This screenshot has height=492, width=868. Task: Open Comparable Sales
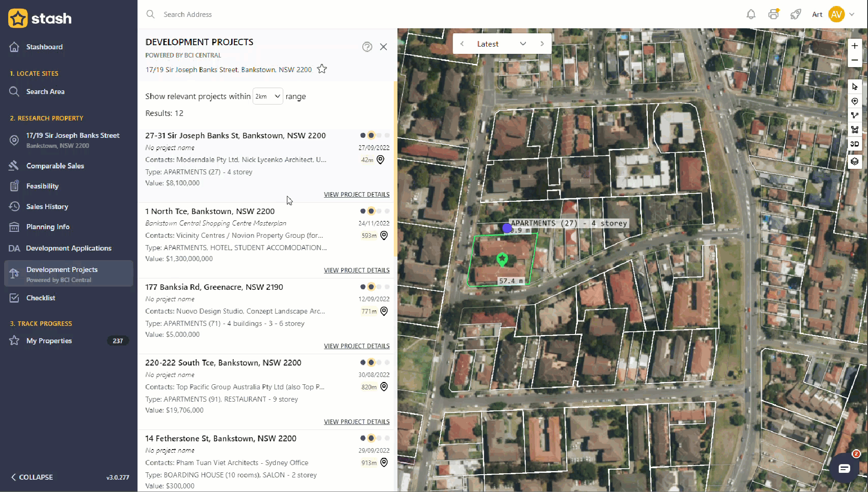pos(55,166)
